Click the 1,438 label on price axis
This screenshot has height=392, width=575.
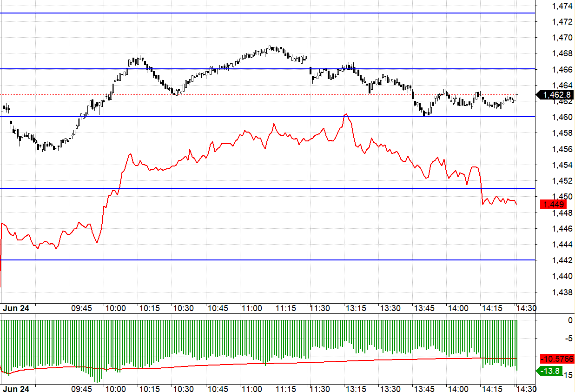(562, 292)
